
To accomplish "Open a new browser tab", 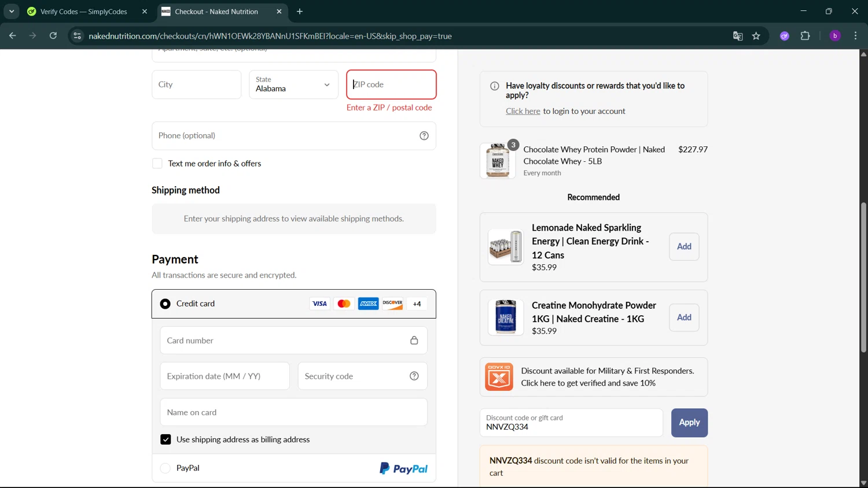I will 300,12.
